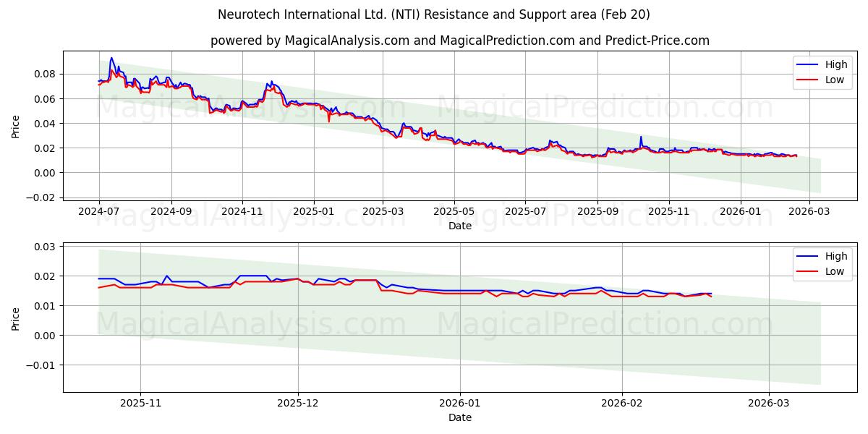
Task: Click the 2024-11 tick label on top chart
Action: click(x=242, y=211)
